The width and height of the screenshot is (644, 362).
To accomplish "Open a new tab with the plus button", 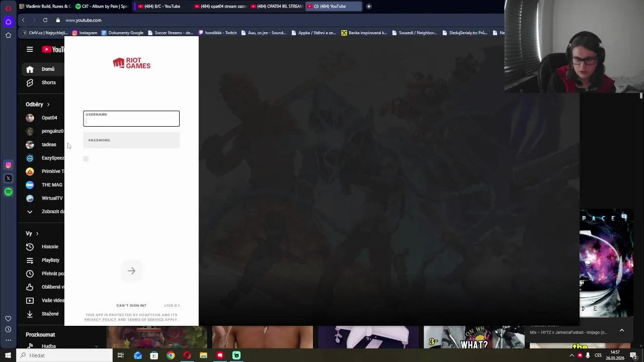I will pyautogui.click(x=369, y=7).
